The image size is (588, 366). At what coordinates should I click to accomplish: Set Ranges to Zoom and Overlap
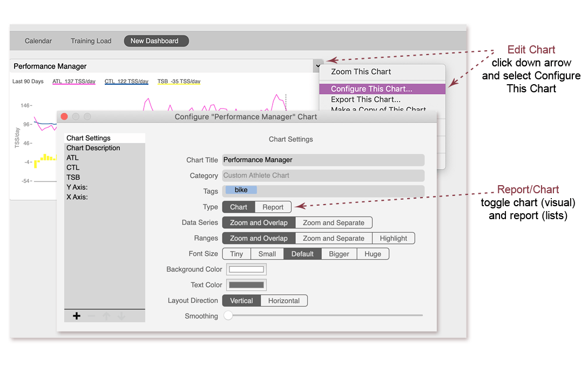point(259,238)
